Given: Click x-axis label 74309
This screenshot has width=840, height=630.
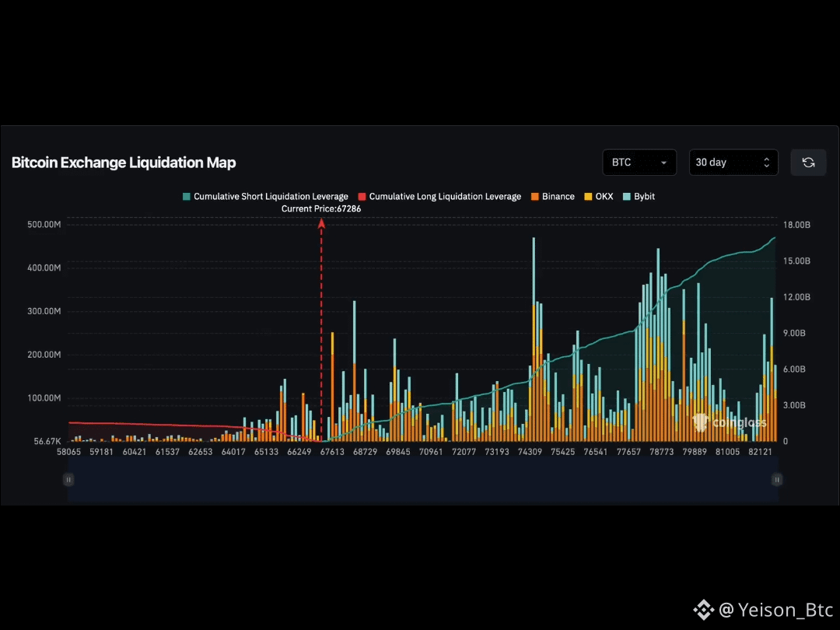Looking at the screenshot, I should [530, 452].
